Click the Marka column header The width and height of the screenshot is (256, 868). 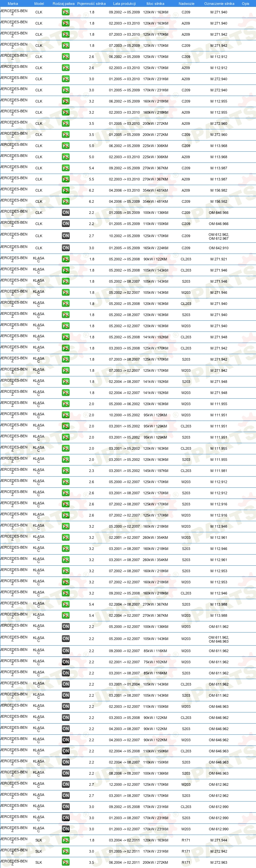(13, 4)
